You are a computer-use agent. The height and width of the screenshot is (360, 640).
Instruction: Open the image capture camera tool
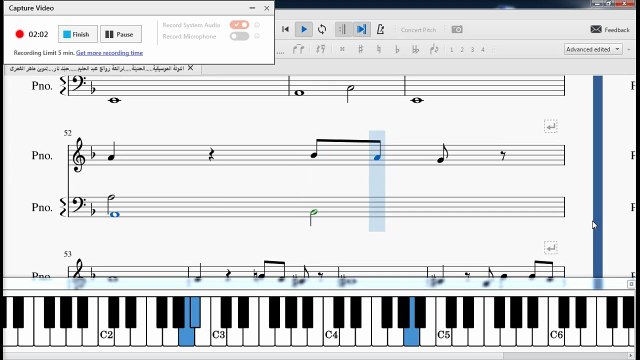tap(457, 29)
